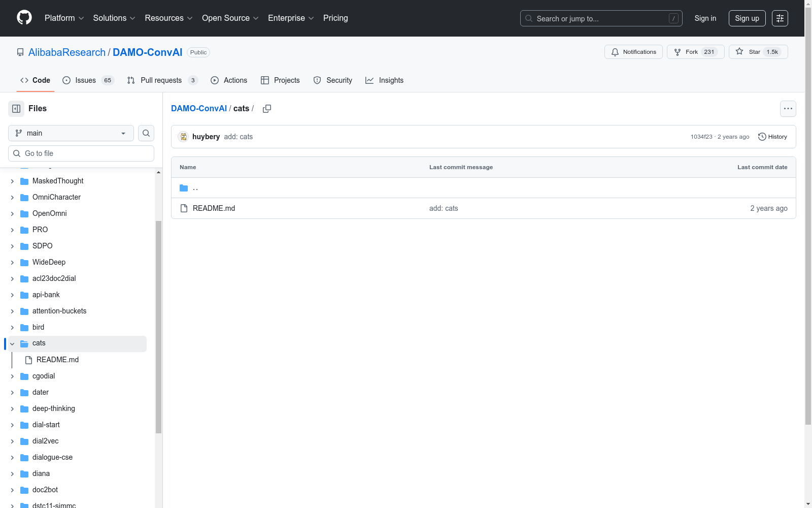Click the SDPO folder icon

(x=24, y=246)
